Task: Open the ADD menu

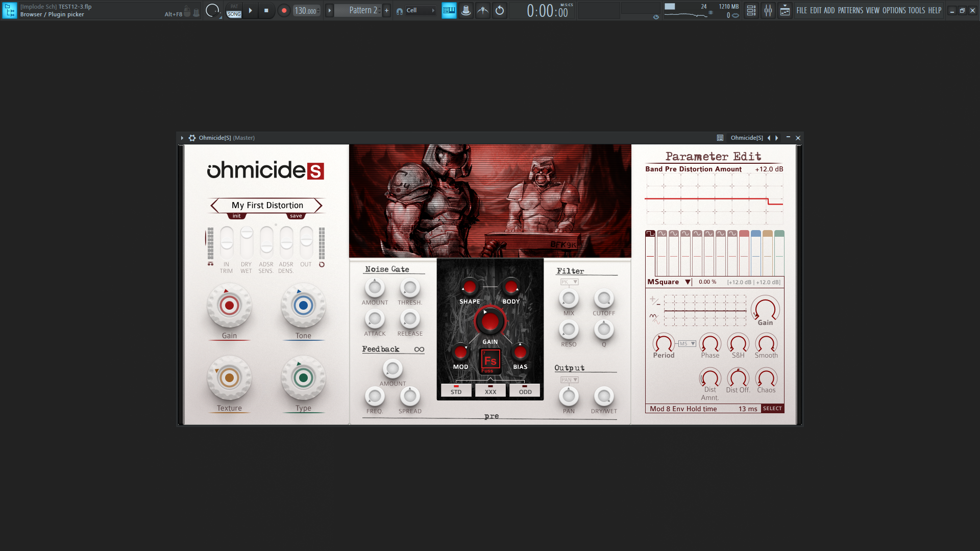Action: pyautogui.click(x=829, y=10)
